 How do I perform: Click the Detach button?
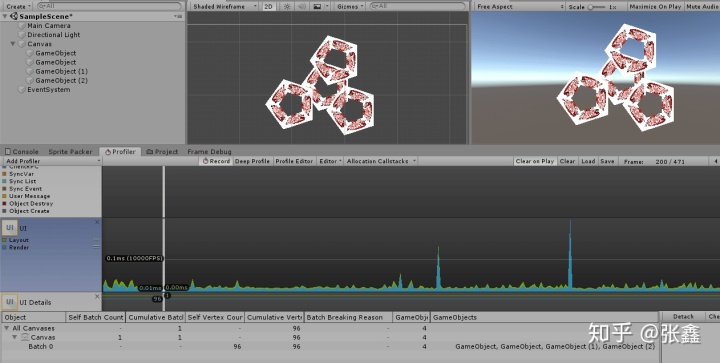tap(683, 317)
